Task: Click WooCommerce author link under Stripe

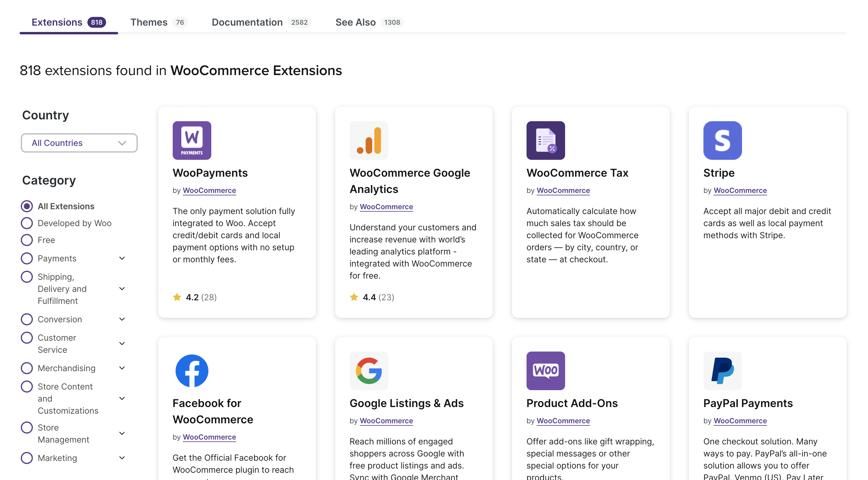Action: [740, 191]
